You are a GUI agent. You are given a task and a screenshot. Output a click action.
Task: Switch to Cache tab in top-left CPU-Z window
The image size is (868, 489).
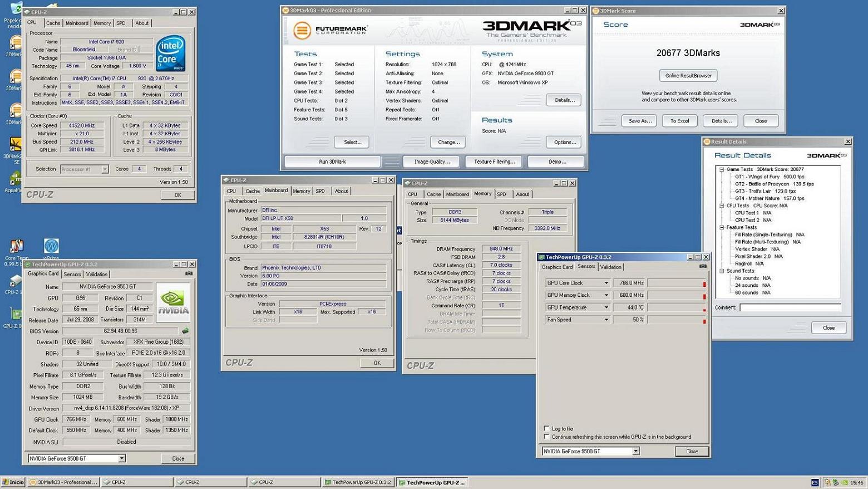pyautogui.click(x=53, y=23)
